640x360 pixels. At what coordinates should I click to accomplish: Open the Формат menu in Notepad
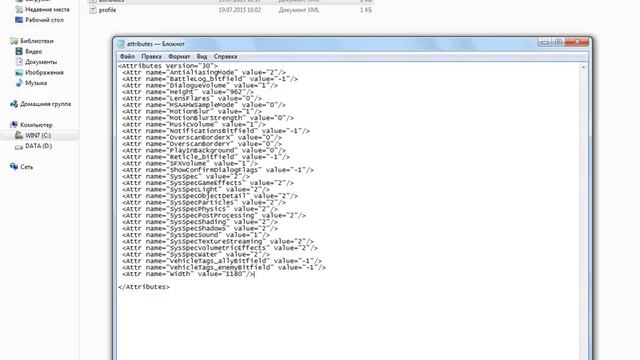coord(179,57)
